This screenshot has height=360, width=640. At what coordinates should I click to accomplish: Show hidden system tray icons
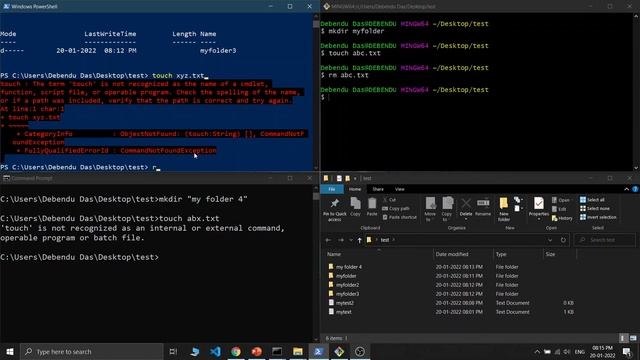click(x=537, y=351)
